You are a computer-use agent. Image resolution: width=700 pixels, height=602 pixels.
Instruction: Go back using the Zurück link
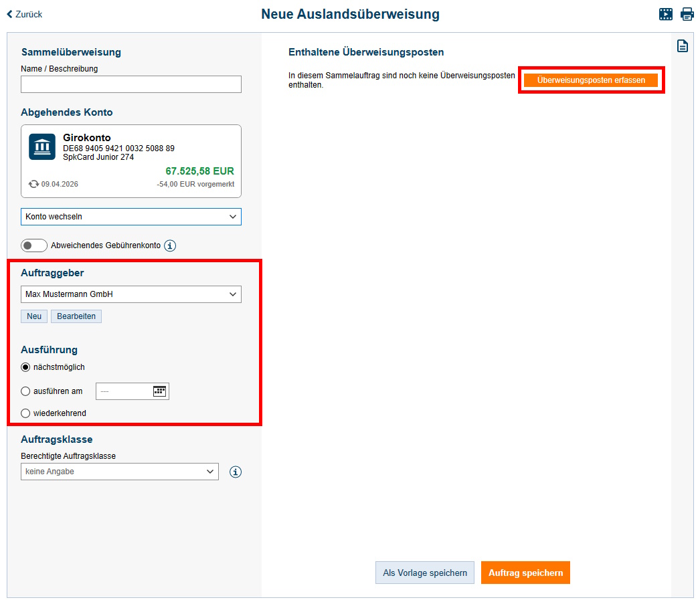point(25,14)
